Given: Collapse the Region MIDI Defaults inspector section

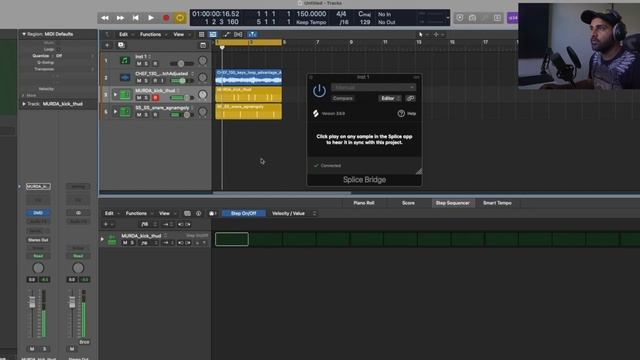Looking at the screenshot, I should tap(24, 34).
